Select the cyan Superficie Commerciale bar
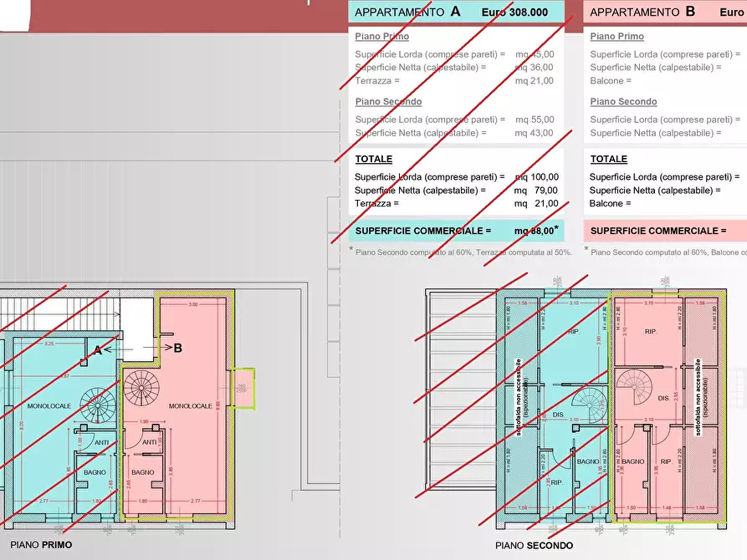747x560 pixels. pos(456,231)
